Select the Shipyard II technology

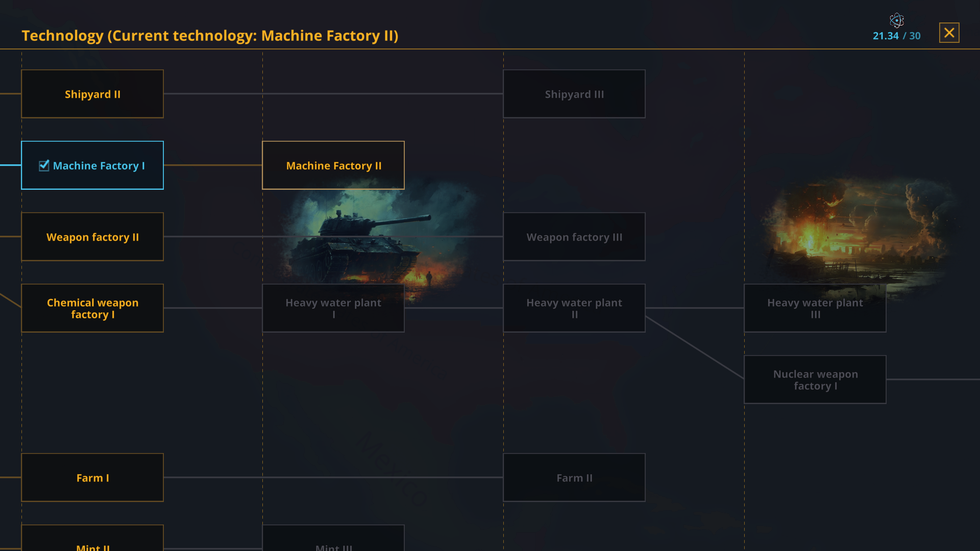(92, 94)
